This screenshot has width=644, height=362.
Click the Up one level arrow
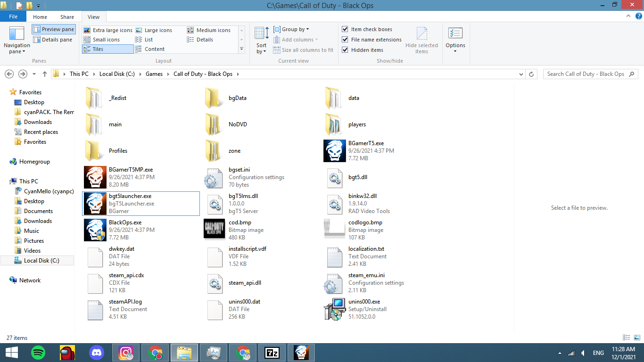(45, 74)
